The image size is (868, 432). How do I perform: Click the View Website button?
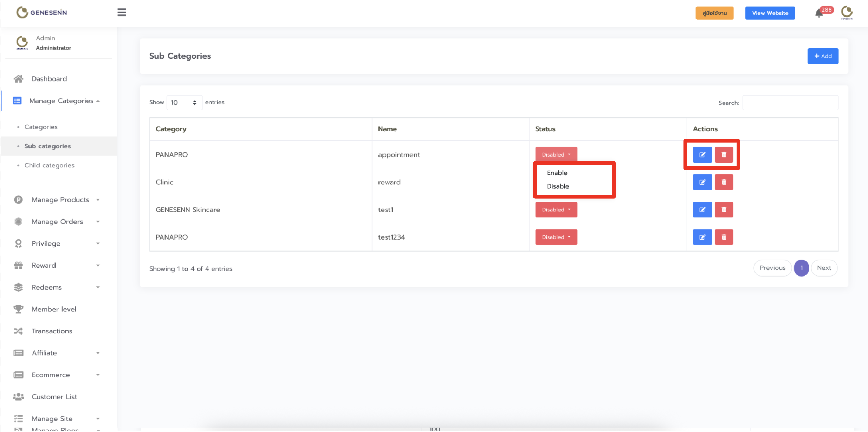(x=770, y=13)
